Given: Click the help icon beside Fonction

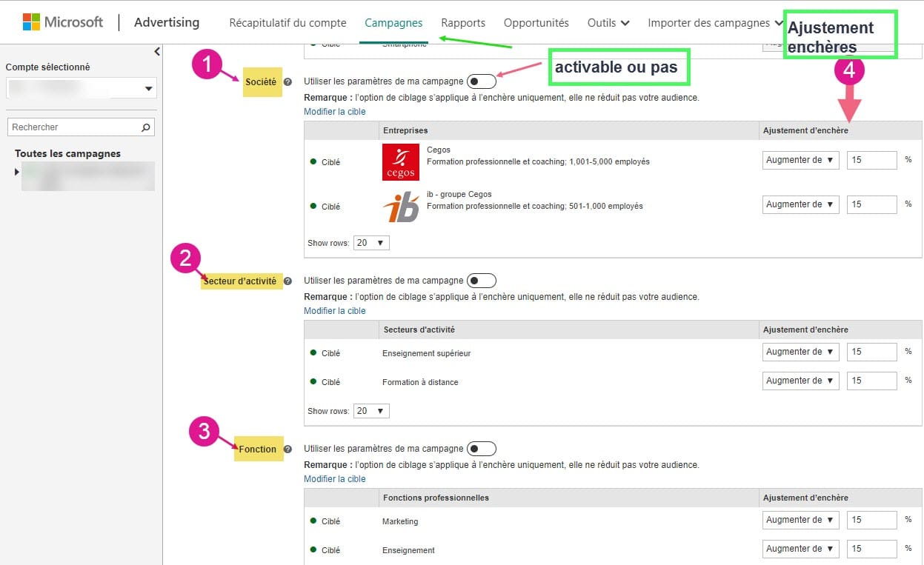Looking at the screenshot, I should coord(288,449).
